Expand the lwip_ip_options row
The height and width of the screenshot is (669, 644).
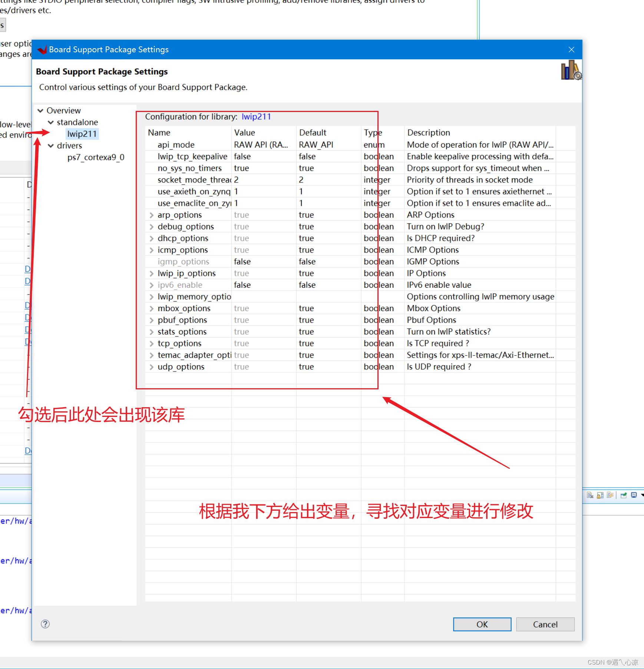click(151, 273)
